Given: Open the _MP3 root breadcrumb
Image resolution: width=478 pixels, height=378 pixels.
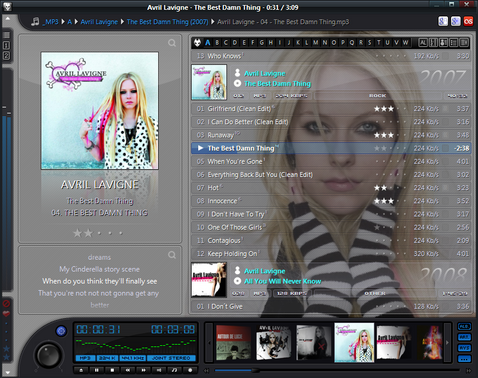Looking at the screenshot, I should 50,22.
